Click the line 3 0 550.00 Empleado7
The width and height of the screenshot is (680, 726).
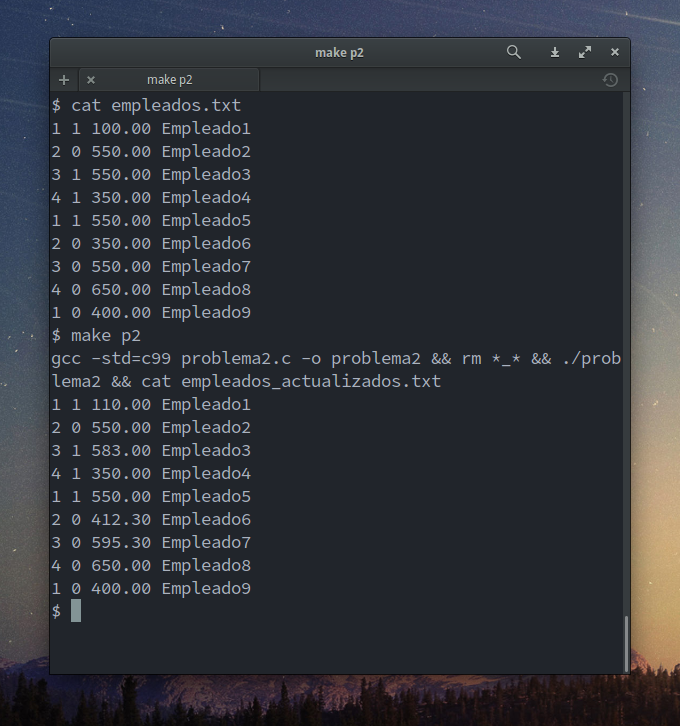[x=151, y=267]
